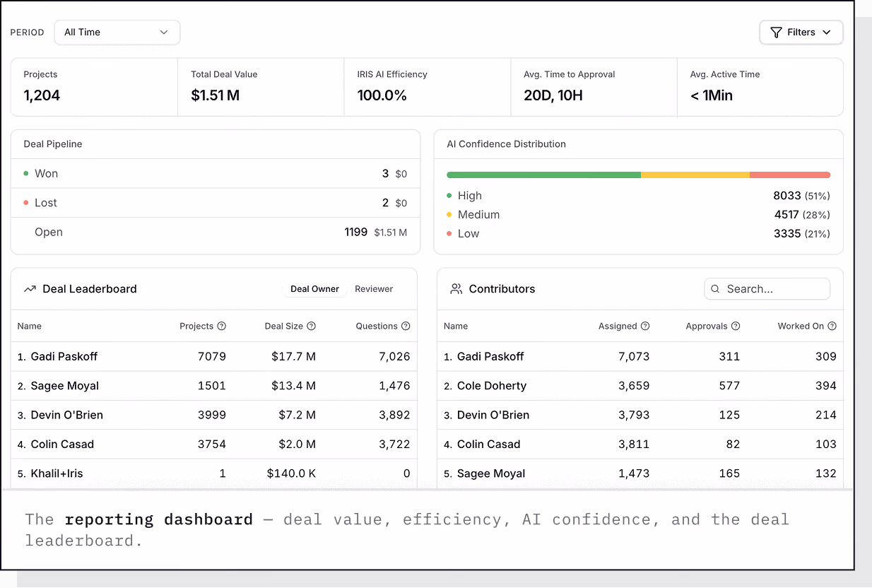872x588 pixels.
Task: Switch to the Reviewer tab
Action: tap(374, 289)
